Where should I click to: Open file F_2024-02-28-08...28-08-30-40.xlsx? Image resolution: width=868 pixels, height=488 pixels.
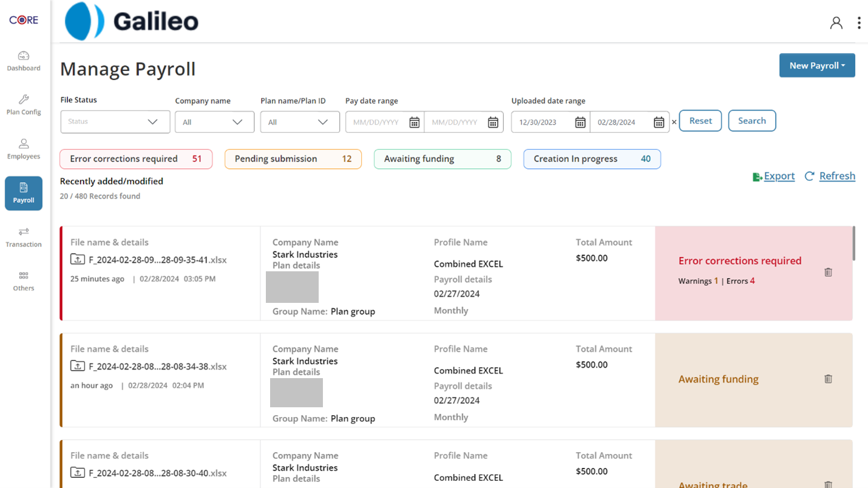click(158, 473)
